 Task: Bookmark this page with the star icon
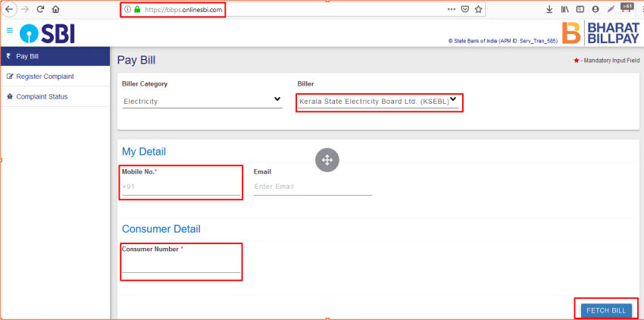click(x=478, y=9)
